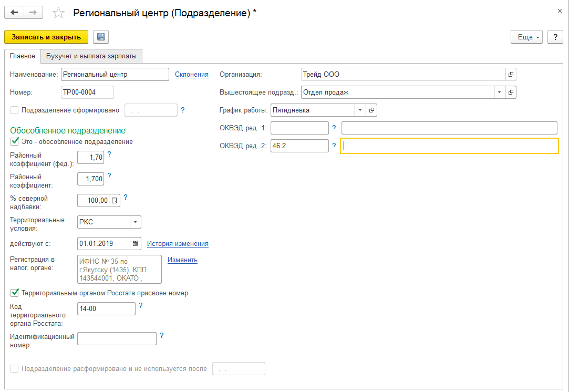Click the 'Записать и закрыть' button
Image resolution: width=569 pixels, height=392 pixels.
(46, 37)
